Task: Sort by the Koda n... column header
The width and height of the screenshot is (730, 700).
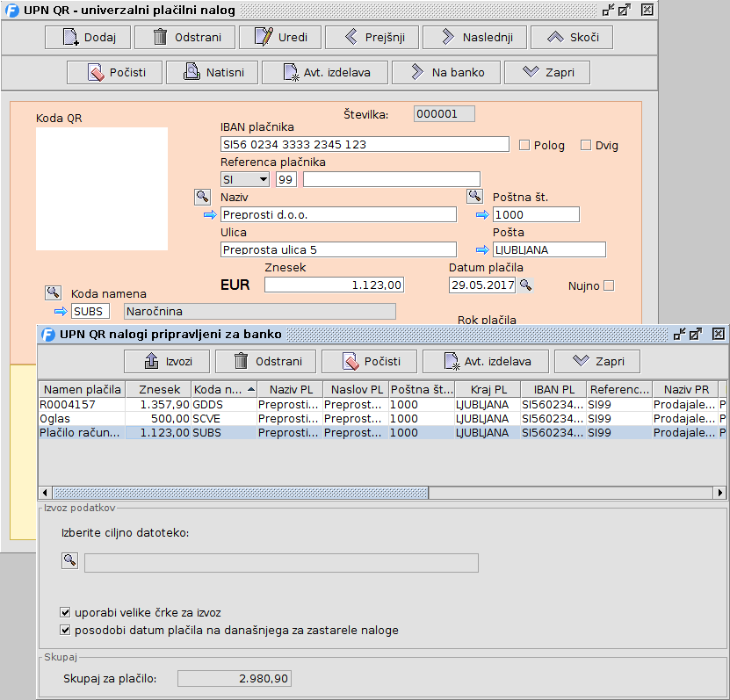Action: tap(224, 389)
